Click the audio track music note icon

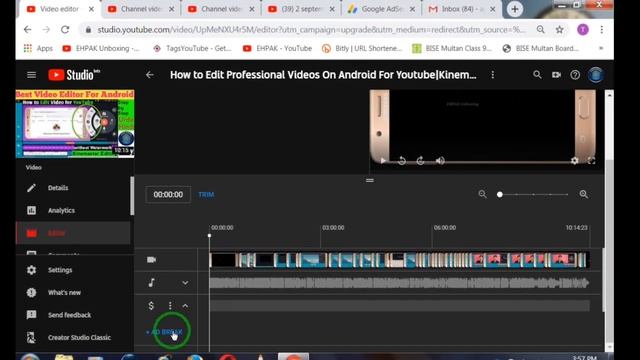click(151, 282)
